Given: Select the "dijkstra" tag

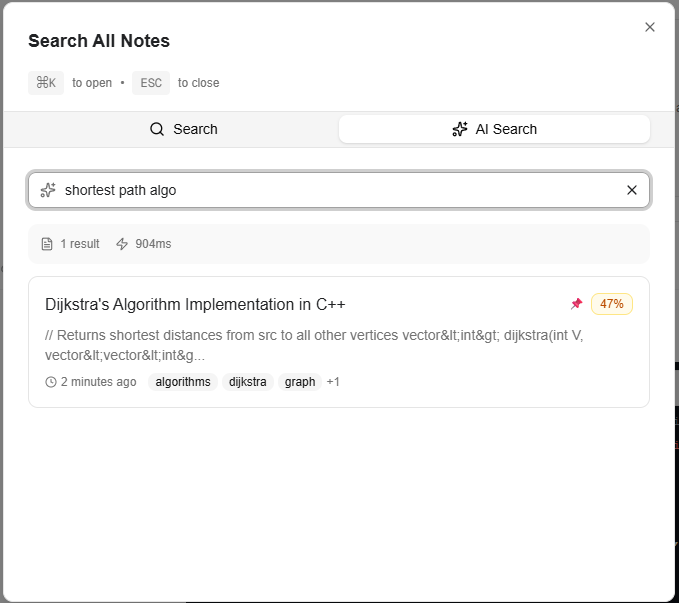Looking at the screenshot, I should [x=248, y=382].
